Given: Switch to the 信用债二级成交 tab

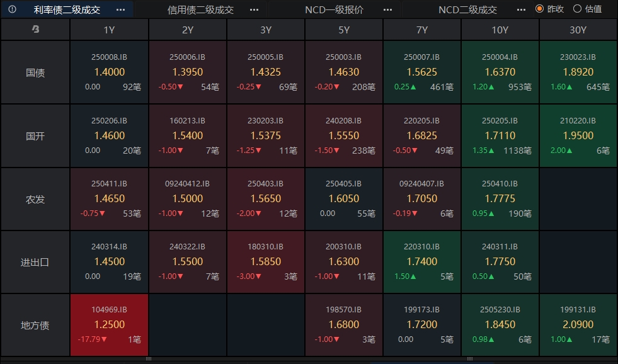Looking at the screenshot, I should 200,10.
